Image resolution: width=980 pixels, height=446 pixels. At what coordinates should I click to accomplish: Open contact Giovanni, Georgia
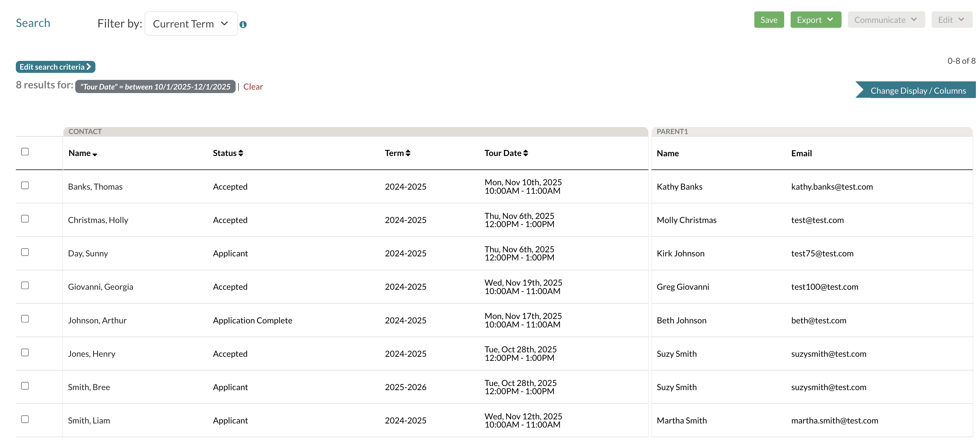coord(100,287)
